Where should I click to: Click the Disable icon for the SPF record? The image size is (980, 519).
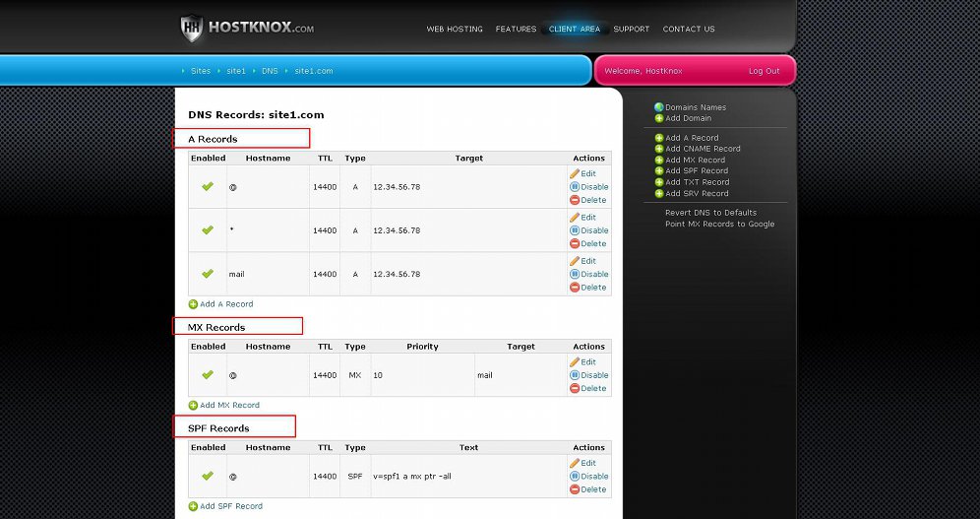point(575,476)
